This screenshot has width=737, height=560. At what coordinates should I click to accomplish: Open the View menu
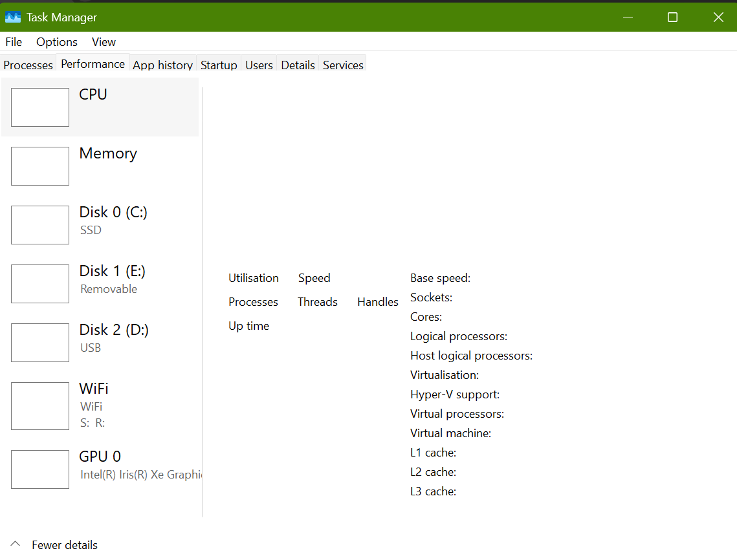click(104, 42)
